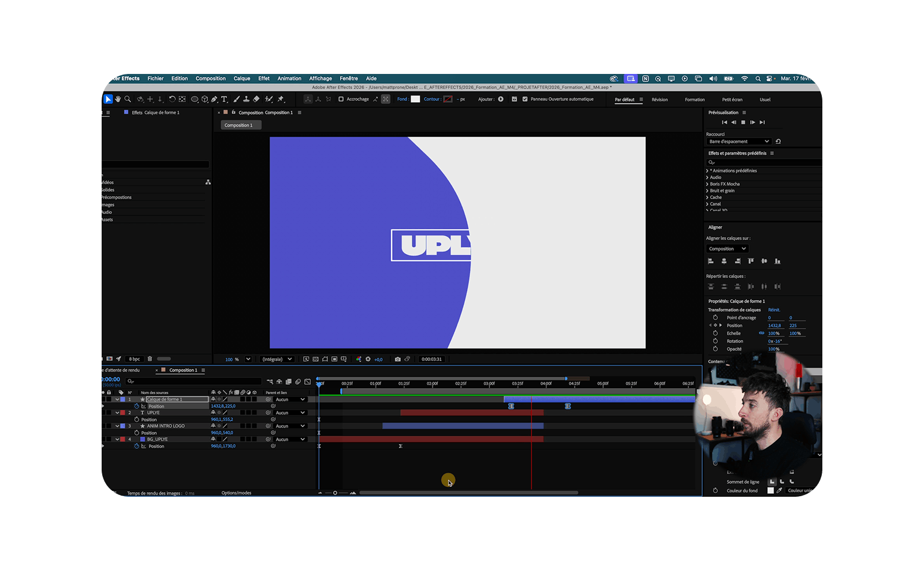The width and height of the screenshot is (924, 573).
Task: Select the Text tool
Action: (224, 99)
